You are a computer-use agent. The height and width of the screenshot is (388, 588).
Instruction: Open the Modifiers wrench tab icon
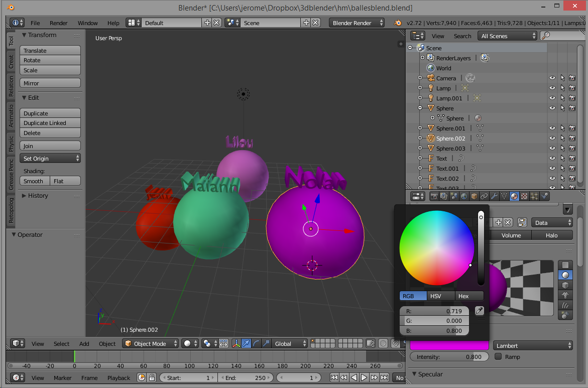[494, 196]
